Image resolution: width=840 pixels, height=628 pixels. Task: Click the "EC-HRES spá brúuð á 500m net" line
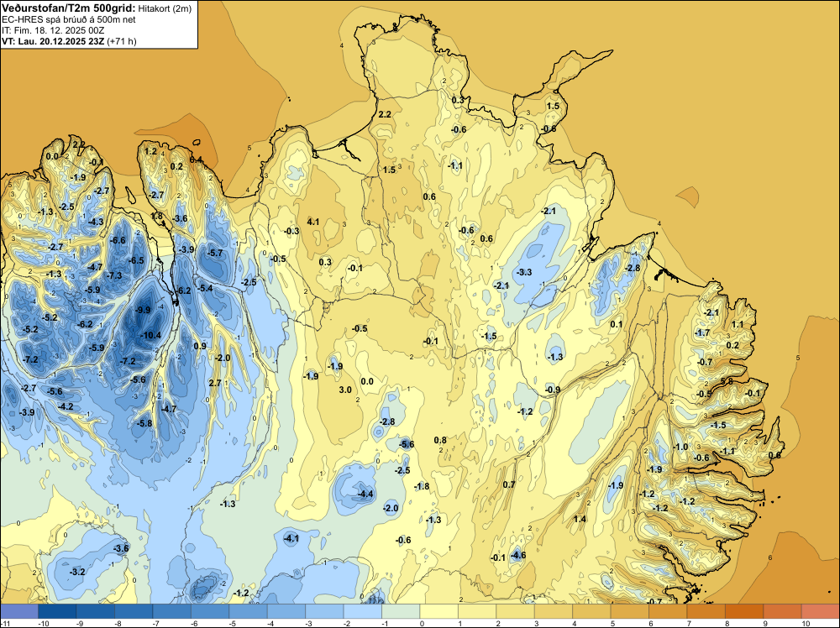69,20
